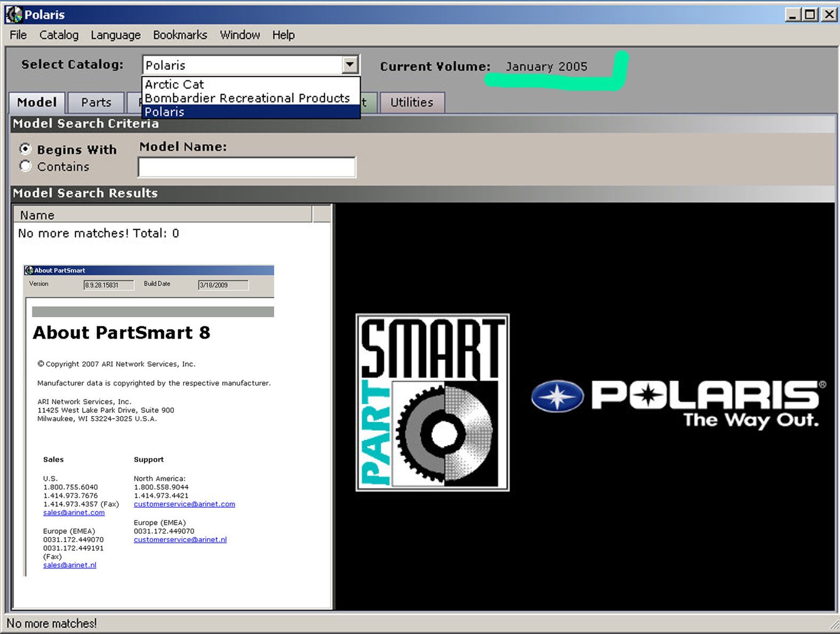Pick Polaris in the catalog list

click(164, 112)
